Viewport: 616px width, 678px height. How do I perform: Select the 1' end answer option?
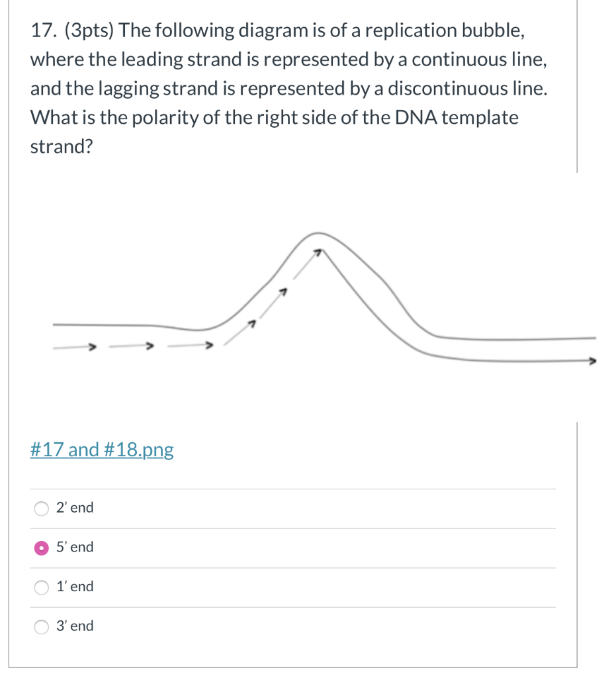point(75,586)
